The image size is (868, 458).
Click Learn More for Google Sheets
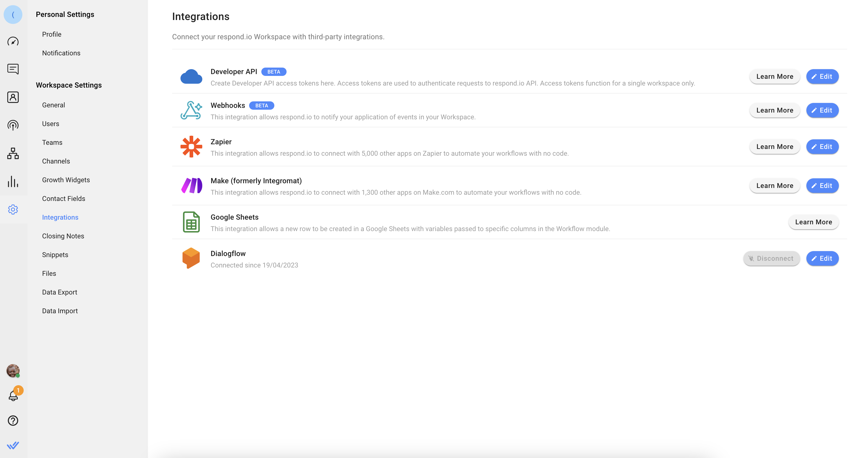click(x=813, y=222)
